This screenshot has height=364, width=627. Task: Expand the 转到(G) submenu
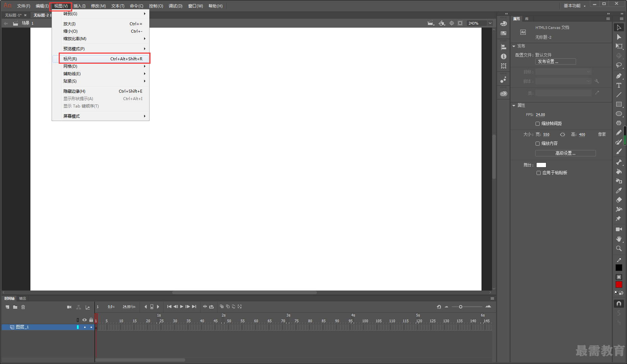tap(101, 14)
